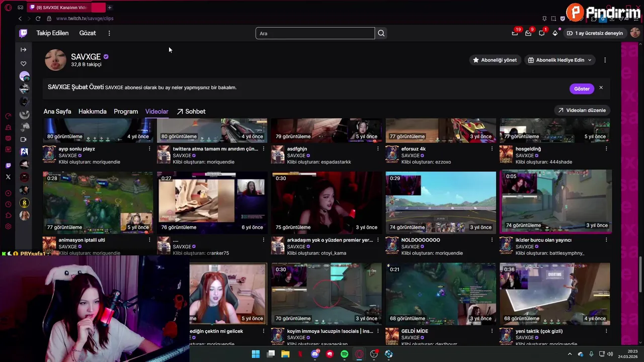Click 'Klibi oluşturan: battlesymphny_' text
Viewport: 644px width, 362px height.
tap(550, 253)
